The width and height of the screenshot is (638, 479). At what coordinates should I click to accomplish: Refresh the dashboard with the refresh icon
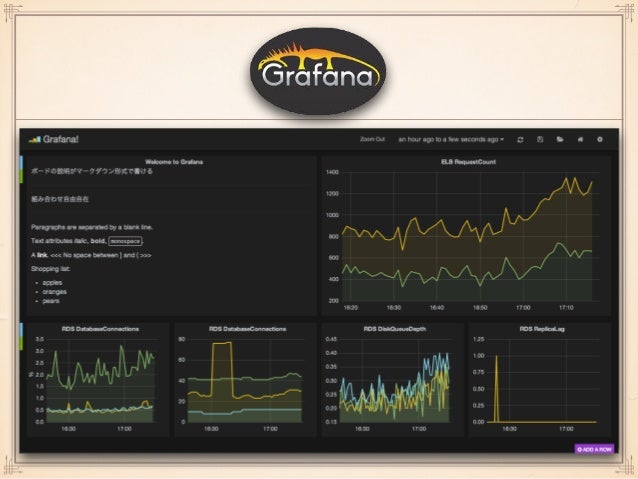pos(520,140)
